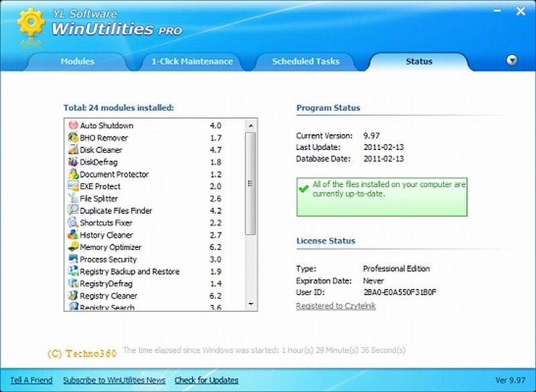Open the 1-Click Maintenance tab
536x392 pixels.
click(x=192, y=61)
